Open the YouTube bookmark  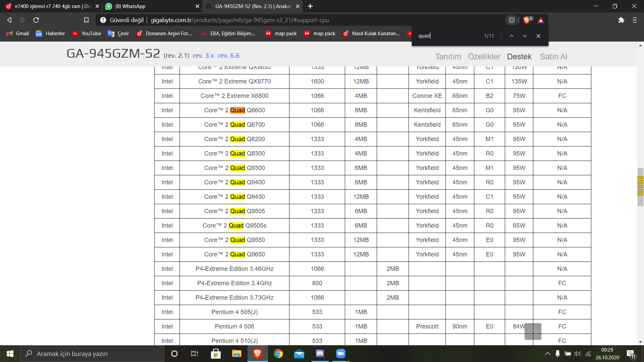(87, 34)
